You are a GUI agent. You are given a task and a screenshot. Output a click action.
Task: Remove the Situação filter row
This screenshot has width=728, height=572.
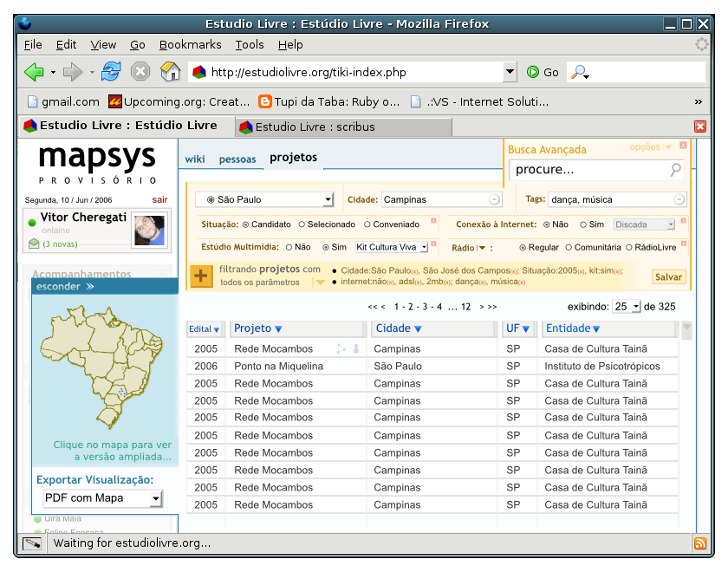click(433, 220)
